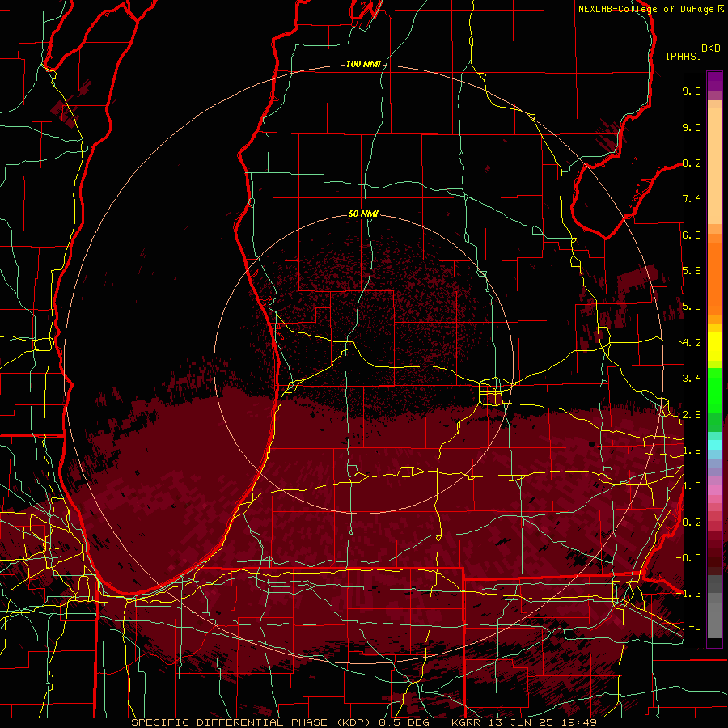Click the TH threshold label on the scale

(695, 630)
